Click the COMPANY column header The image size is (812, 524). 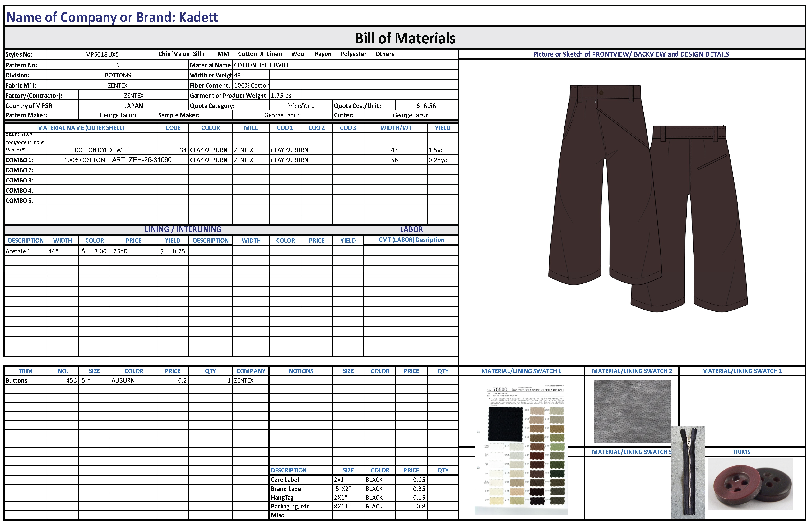coord(251,371)
